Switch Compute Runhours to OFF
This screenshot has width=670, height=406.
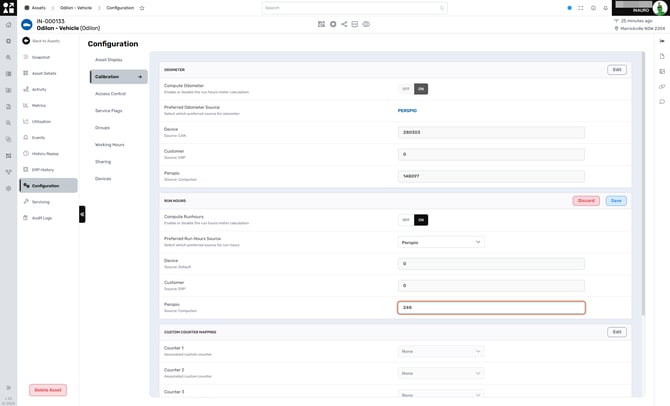[406, 220]
